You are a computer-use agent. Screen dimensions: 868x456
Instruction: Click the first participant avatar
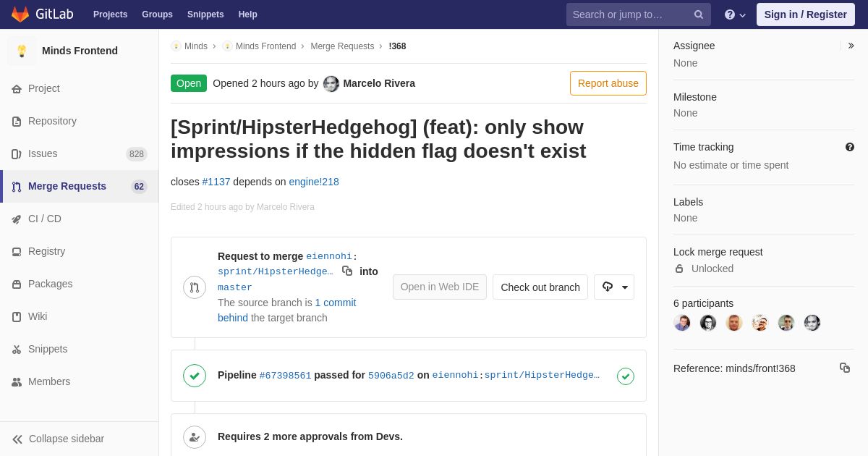click(x=682, y=323)
